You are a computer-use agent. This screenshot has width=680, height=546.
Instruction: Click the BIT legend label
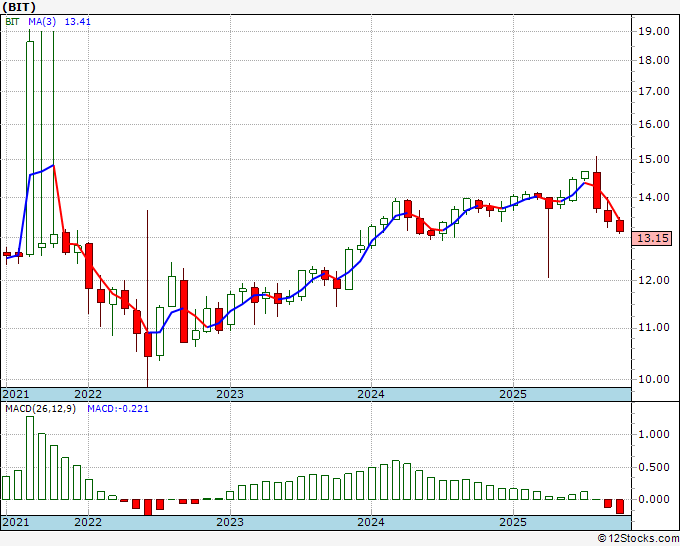[12, 21]
